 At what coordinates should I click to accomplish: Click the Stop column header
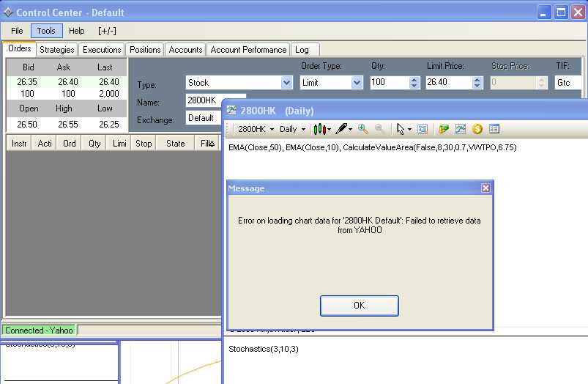[x=144, y=144]
